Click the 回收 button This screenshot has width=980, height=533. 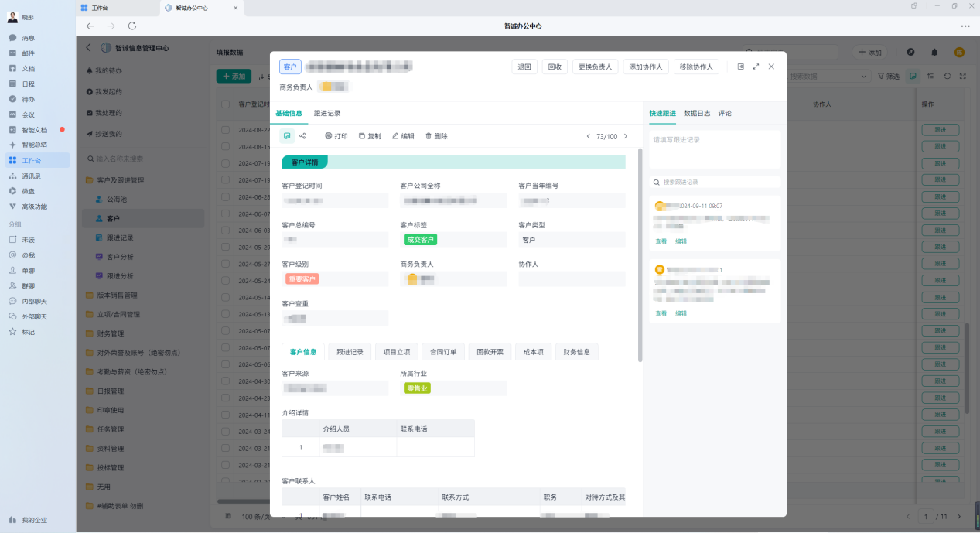click(555, 67)
